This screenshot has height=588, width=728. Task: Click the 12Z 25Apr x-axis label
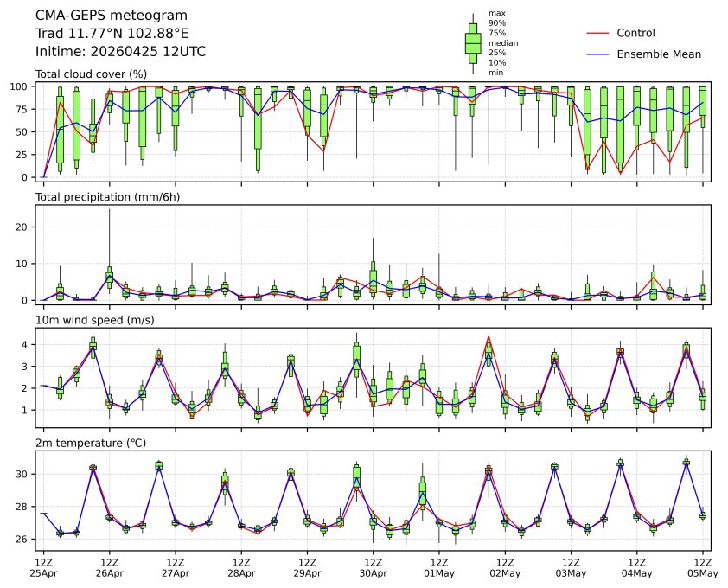click(43, 567)
